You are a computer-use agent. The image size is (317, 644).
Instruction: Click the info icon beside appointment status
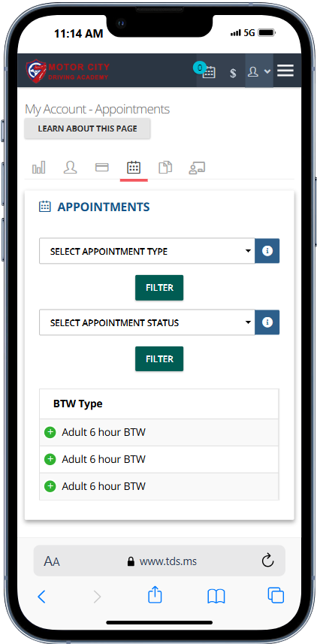point(267,322)
